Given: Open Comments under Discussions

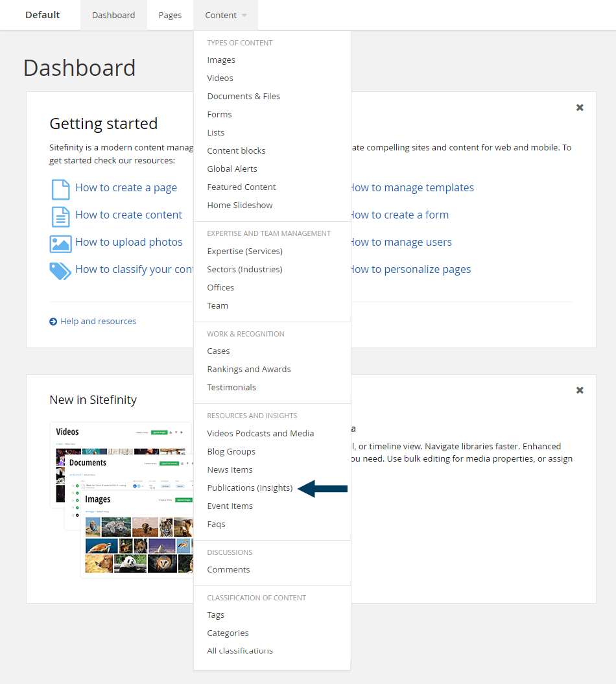Looking at the screenshot, I should tap(228, 570).
